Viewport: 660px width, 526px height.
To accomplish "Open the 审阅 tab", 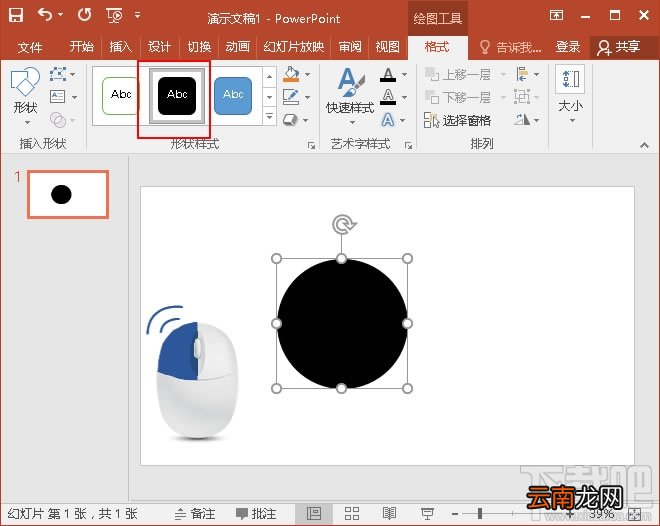I will (x=350, y=47).
